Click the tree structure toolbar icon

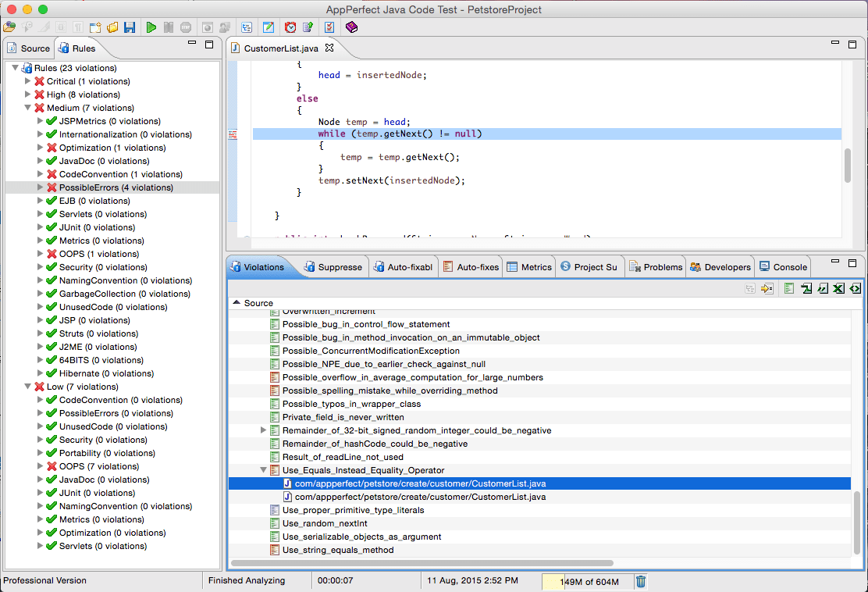click(x=247, y=27)
